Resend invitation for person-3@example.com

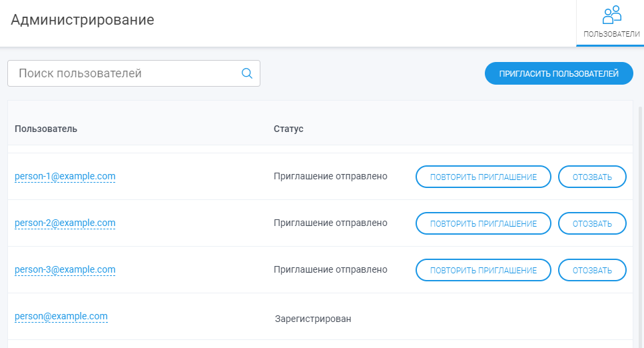483,270
